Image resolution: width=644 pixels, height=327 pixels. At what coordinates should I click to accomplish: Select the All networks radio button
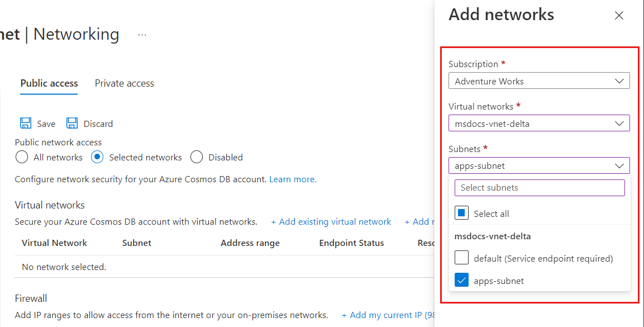pos(21,157)
